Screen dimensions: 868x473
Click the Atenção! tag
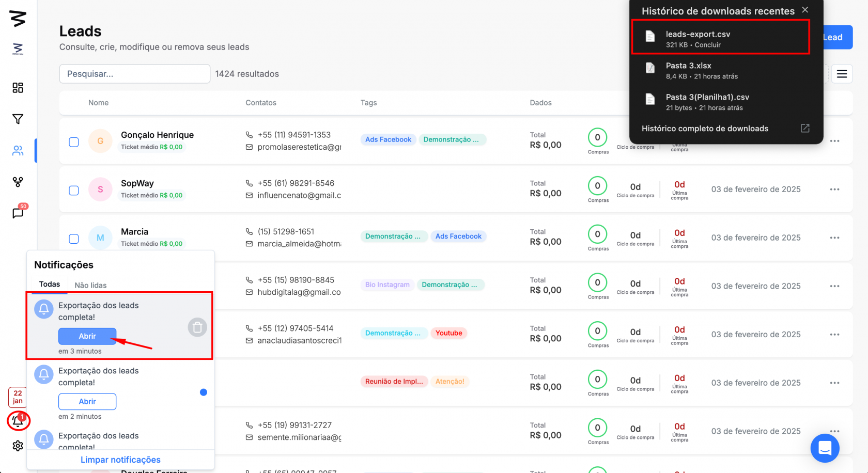(450, 382)
